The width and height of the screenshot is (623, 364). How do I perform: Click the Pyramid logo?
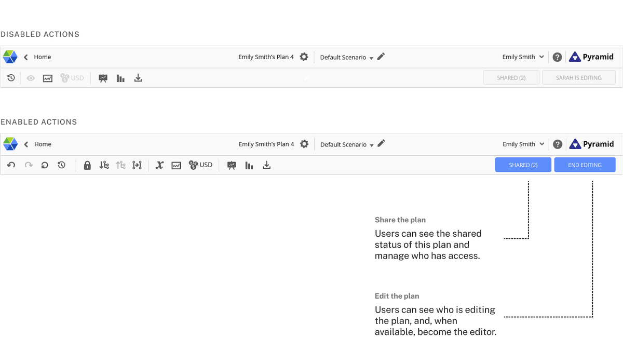tap(591, 144)
